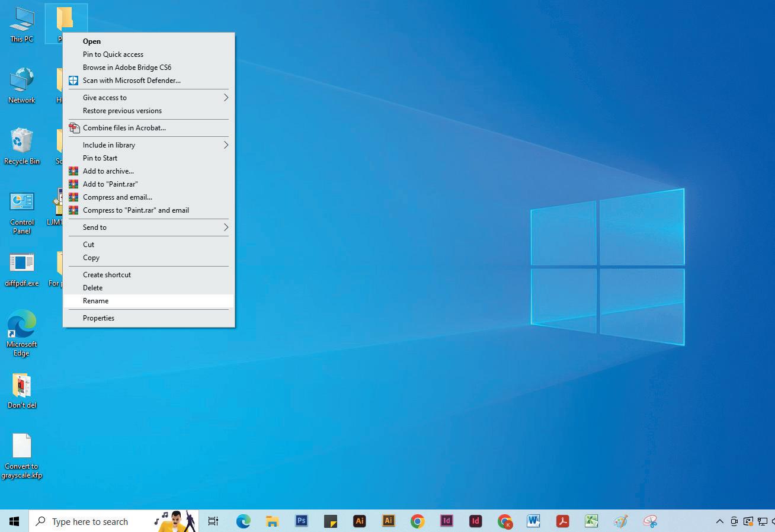Select Pin to Quick access
775x532 pixels.
(x=149, y=55)
